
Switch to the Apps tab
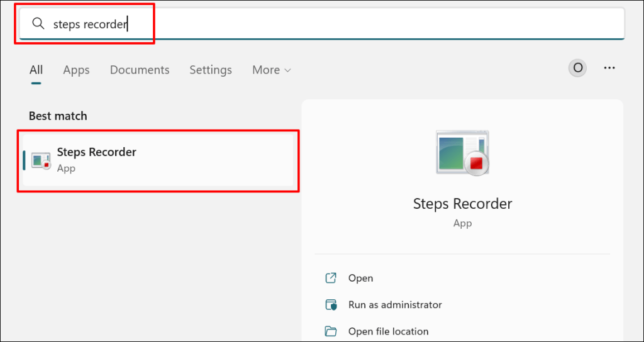pos(76,70)
